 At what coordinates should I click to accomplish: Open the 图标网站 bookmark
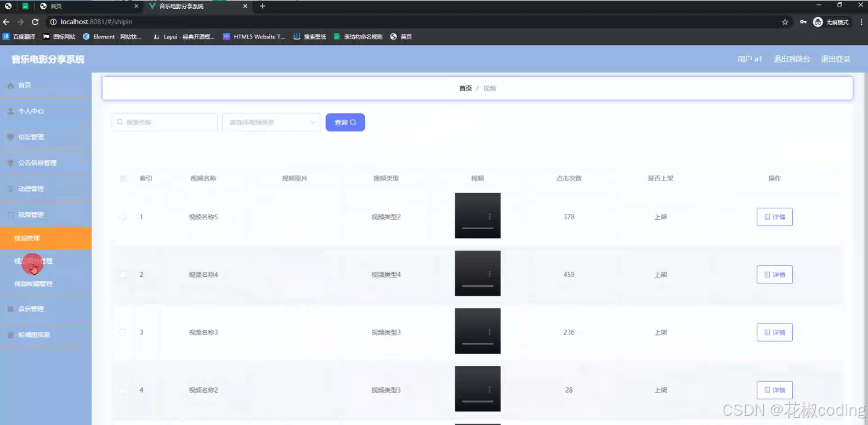click(59, 37)
